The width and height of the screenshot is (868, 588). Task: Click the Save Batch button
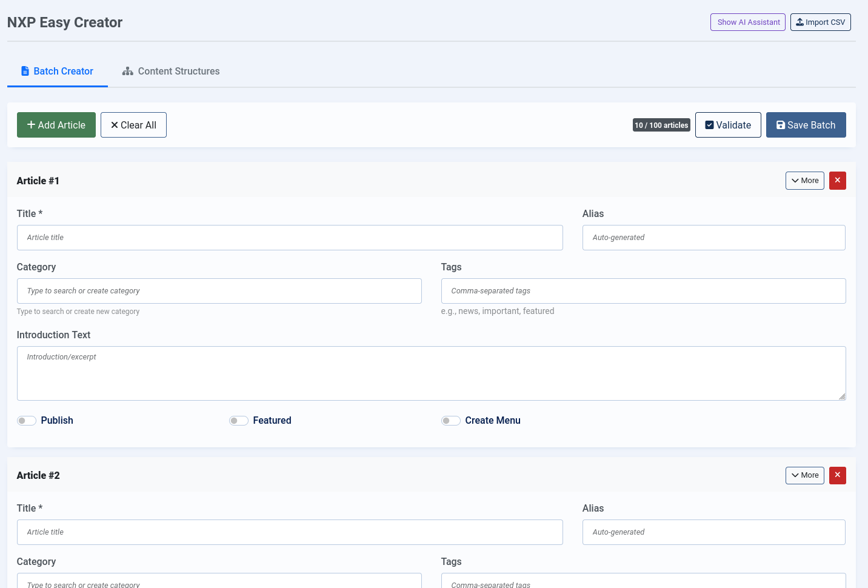coord(806,125)
